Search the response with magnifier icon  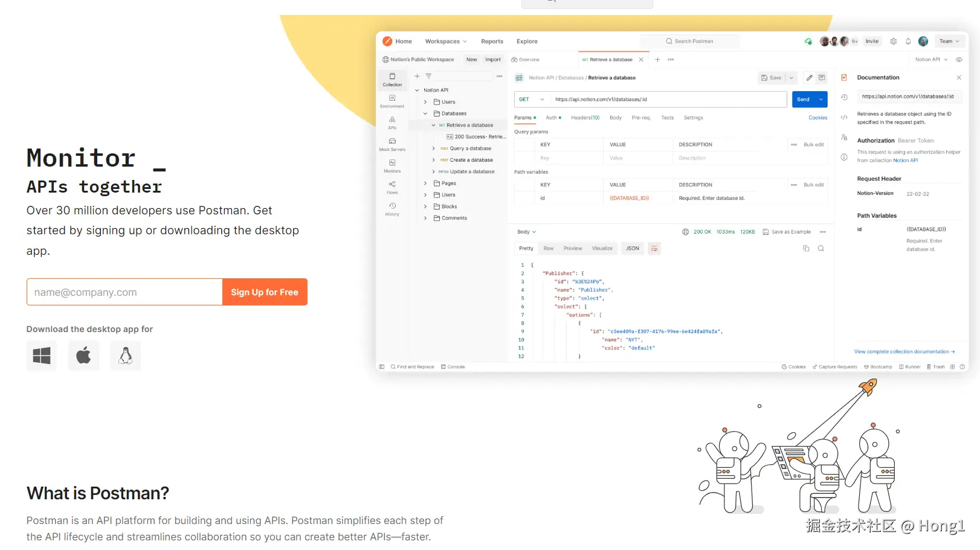(x=821, y=248)
